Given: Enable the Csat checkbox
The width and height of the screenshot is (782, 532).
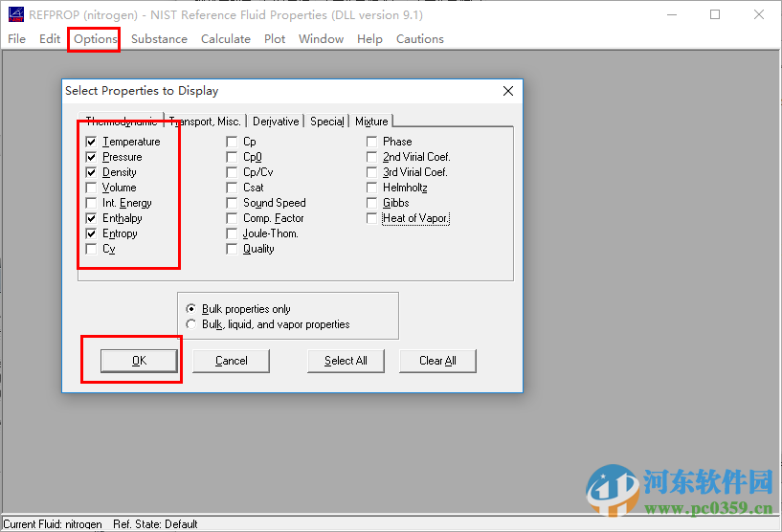Looking at the screenshot, I should click(232, 188).
